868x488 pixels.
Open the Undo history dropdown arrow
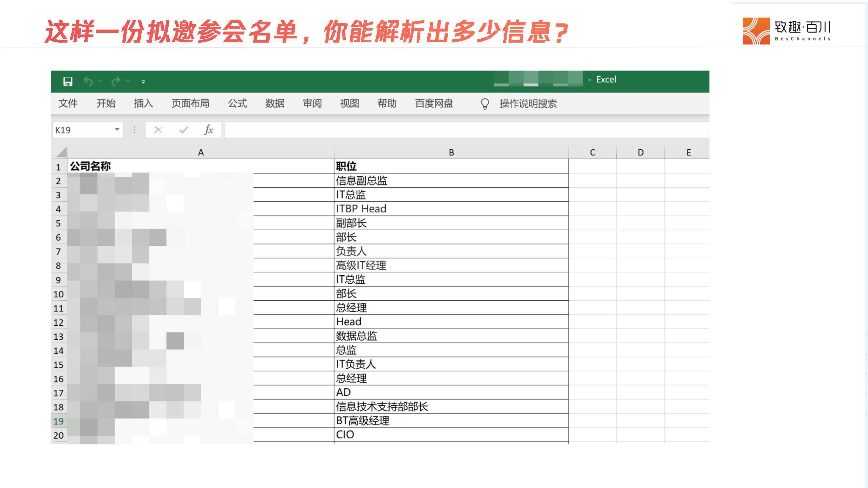click(x=100, y=81)
